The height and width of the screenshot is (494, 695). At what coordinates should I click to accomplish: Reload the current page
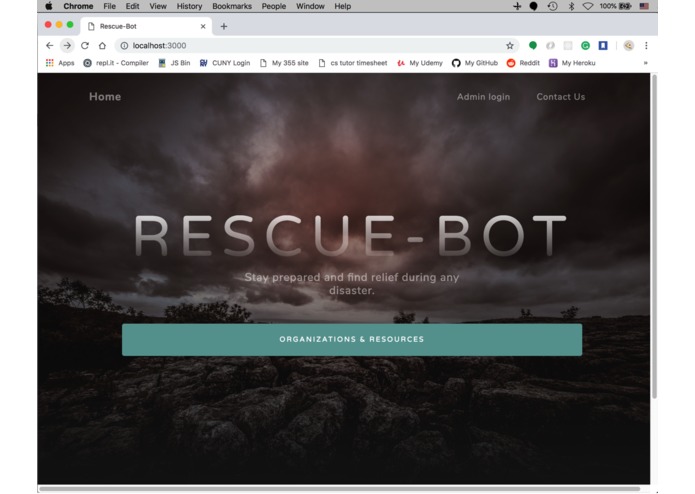(x=85, y=45)
